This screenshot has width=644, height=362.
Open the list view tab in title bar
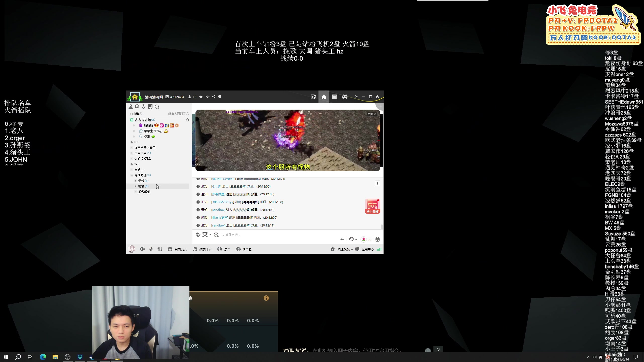pos(334,97)
